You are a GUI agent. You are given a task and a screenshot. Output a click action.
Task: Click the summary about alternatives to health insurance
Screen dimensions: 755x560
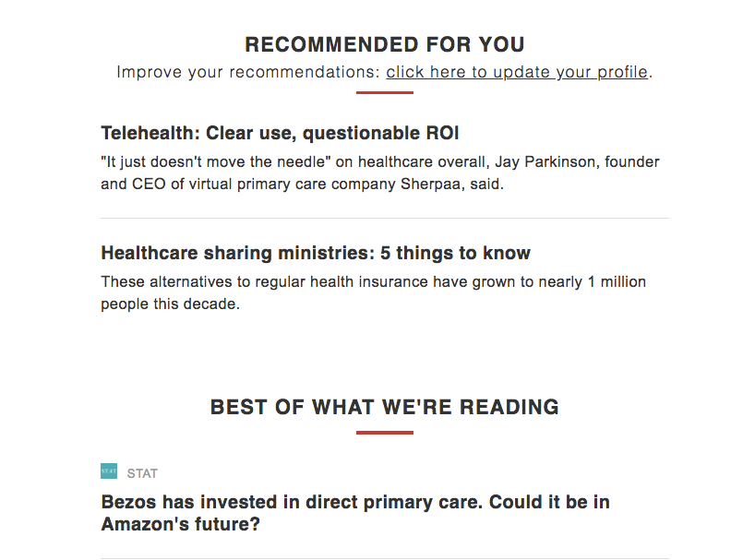click(373, 292)
